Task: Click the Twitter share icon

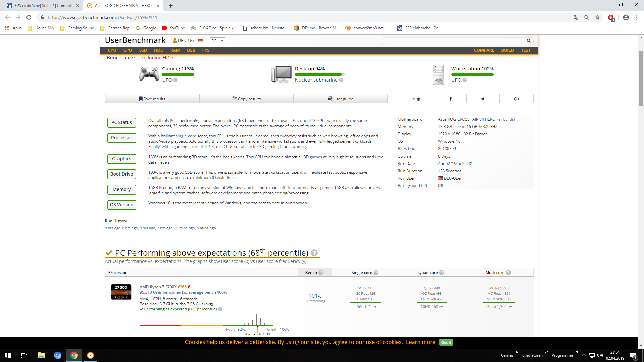Action: pyautogui.click(x=483, y=99)
